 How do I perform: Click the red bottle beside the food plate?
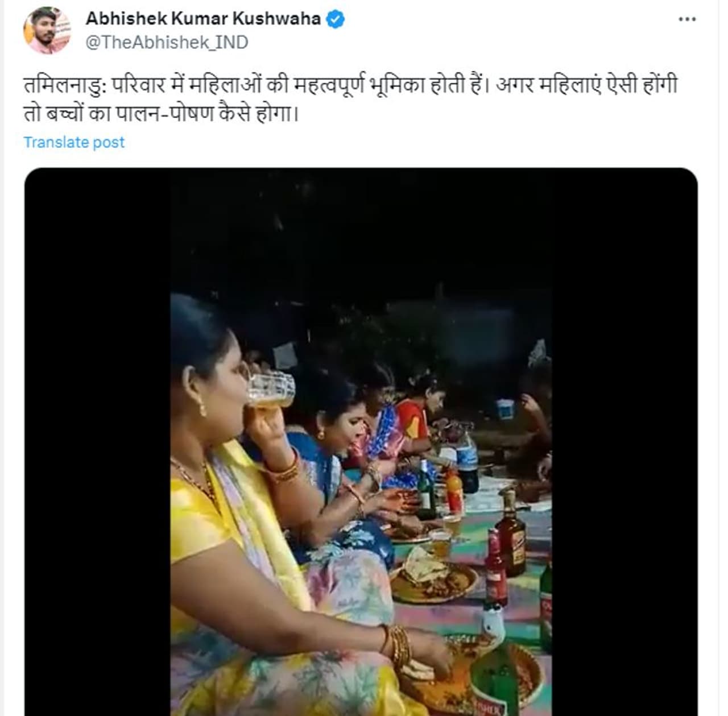click(x=495, y=569)
